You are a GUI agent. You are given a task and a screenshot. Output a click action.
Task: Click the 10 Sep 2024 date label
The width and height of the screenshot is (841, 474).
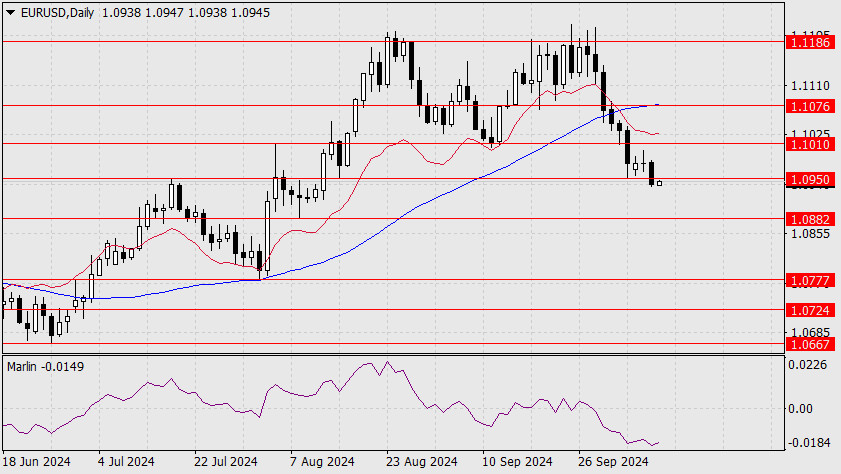click(517, 462)
